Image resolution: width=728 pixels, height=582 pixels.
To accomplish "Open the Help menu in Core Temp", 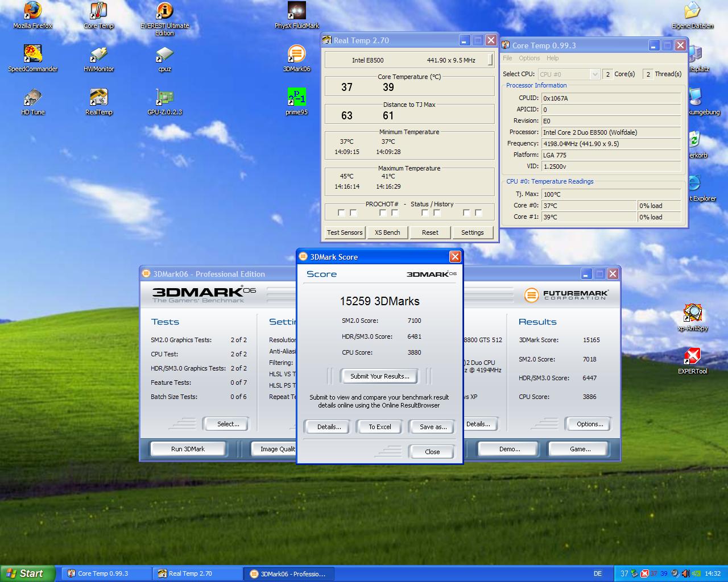I will pos(552,58).
